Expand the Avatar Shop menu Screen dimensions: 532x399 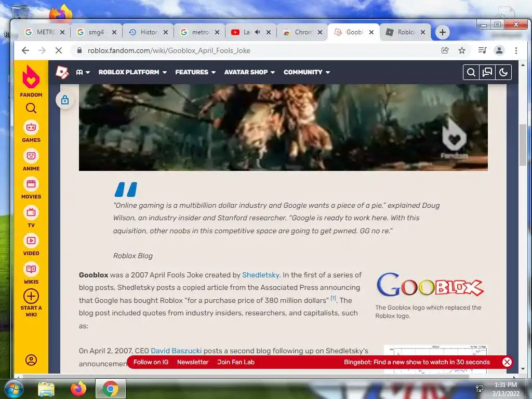point(249,72)
